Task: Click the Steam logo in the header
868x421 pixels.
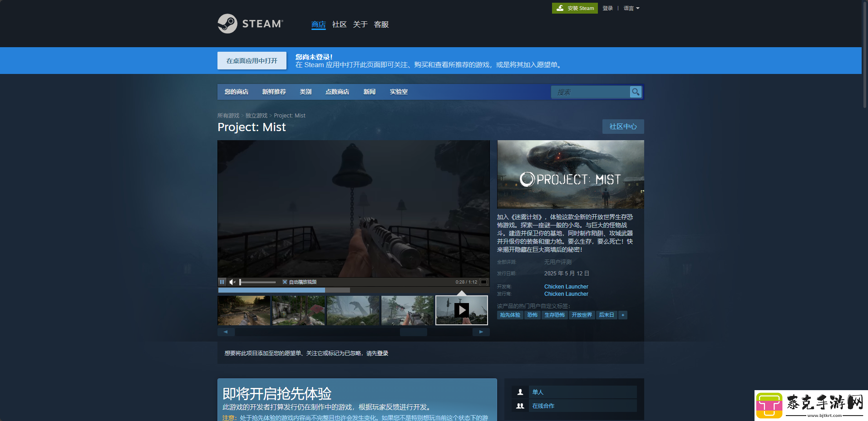Action: [x=250, y=24]
